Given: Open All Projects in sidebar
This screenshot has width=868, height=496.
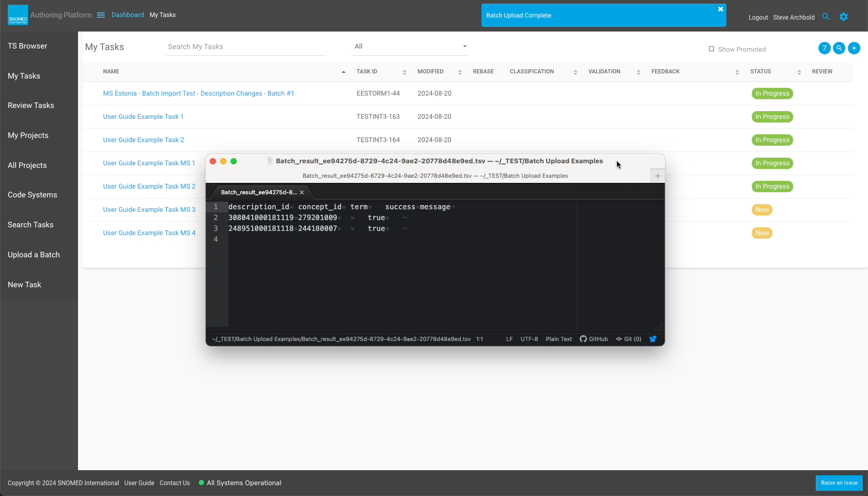Looking at the screenshot, I should 27,165.
